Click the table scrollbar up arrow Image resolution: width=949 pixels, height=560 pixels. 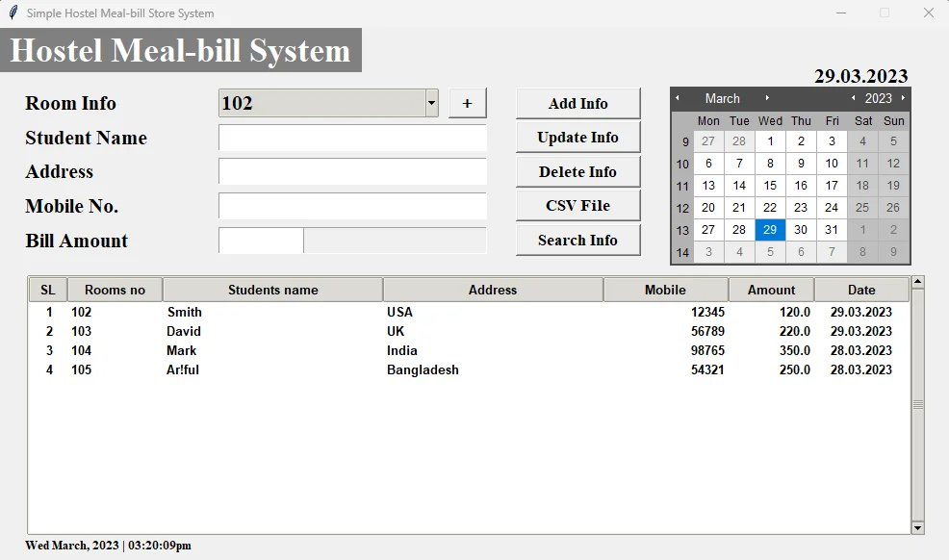click(917, 282)
